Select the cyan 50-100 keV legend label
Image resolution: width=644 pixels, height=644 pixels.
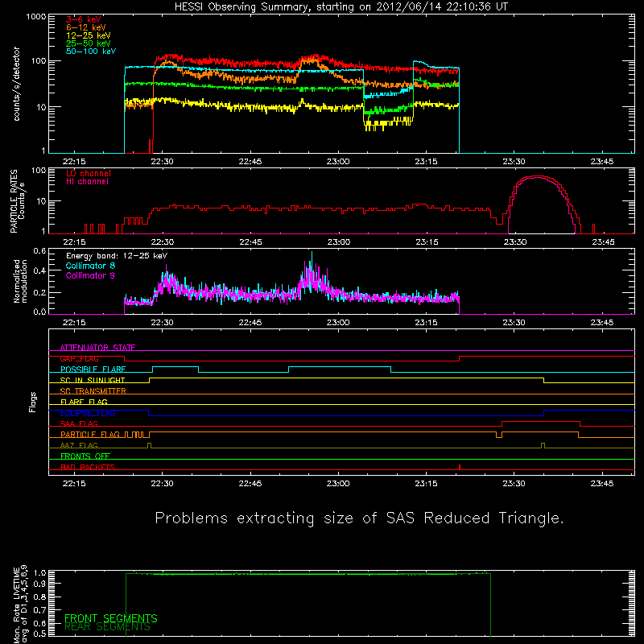tap(91, 52)
